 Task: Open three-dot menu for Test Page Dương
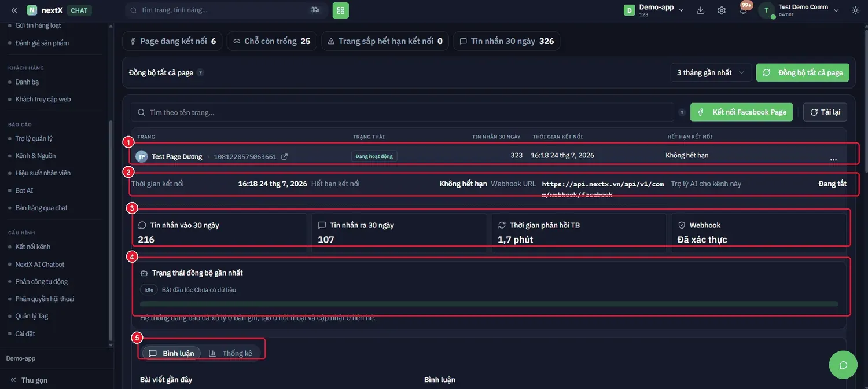833,159
